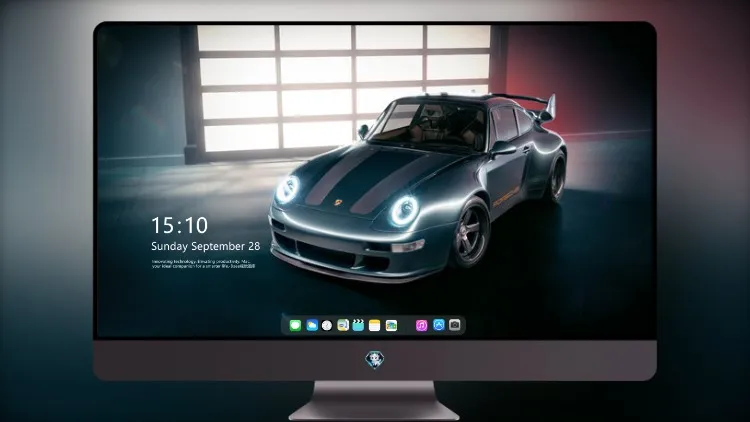Open the teal clapperboard video app
750x422 pixels.
[358, 325]
